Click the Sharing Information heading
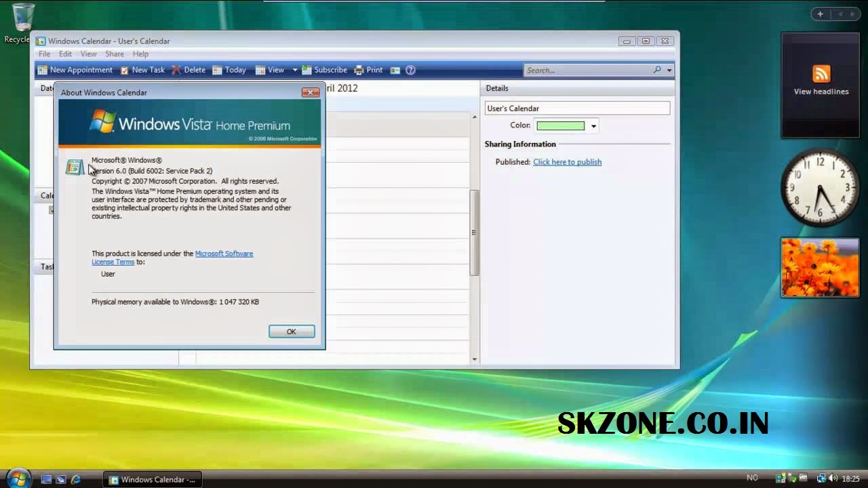The image size is (868, 488). [x=520, y=144]
